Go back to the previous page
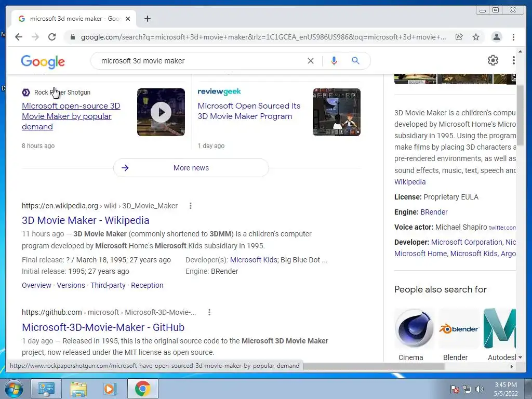 (x=19, y=37)
